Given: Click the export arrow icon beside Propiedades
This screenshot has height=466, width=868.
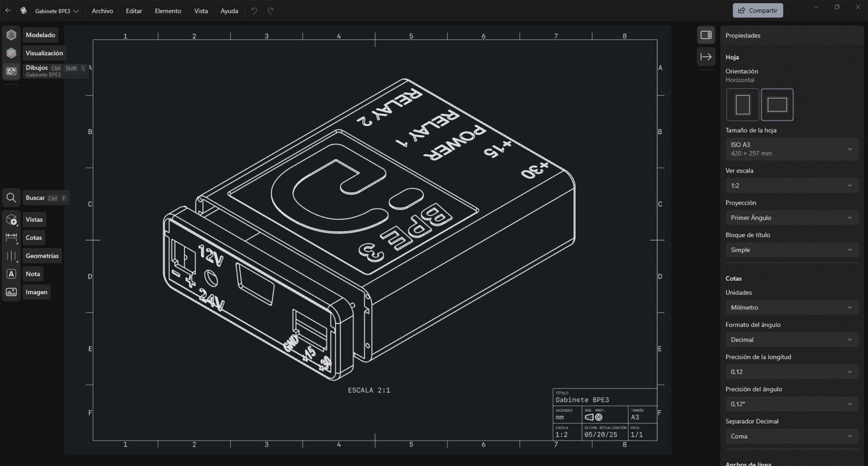Looking at the screenshot, I should (706, 57).
